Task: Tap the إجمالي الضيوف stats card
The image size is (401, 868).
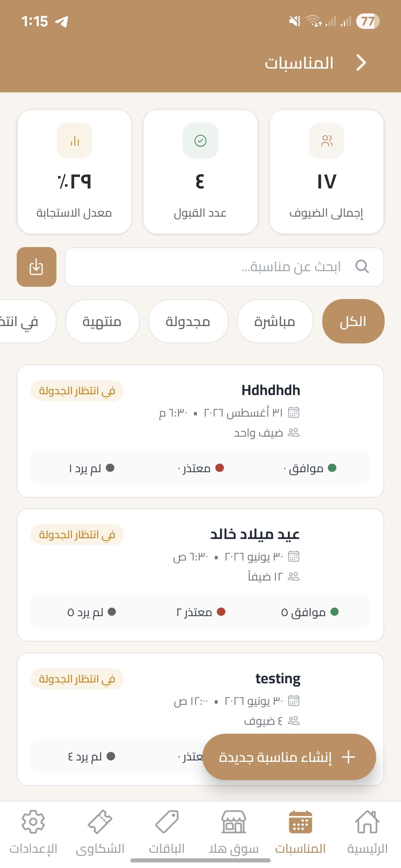Action: 326,172
